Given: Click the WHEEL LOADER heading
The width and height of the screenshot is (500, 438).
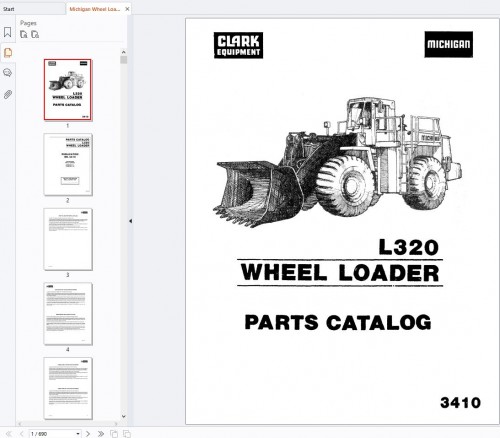Looking at the screenshot, I should [340, 273].
